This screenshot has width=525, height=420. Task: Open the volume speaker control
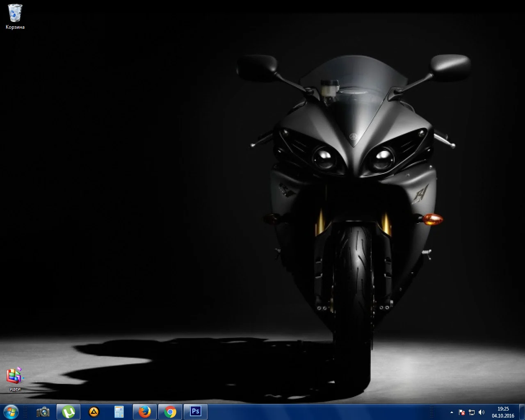pos(482,412)
